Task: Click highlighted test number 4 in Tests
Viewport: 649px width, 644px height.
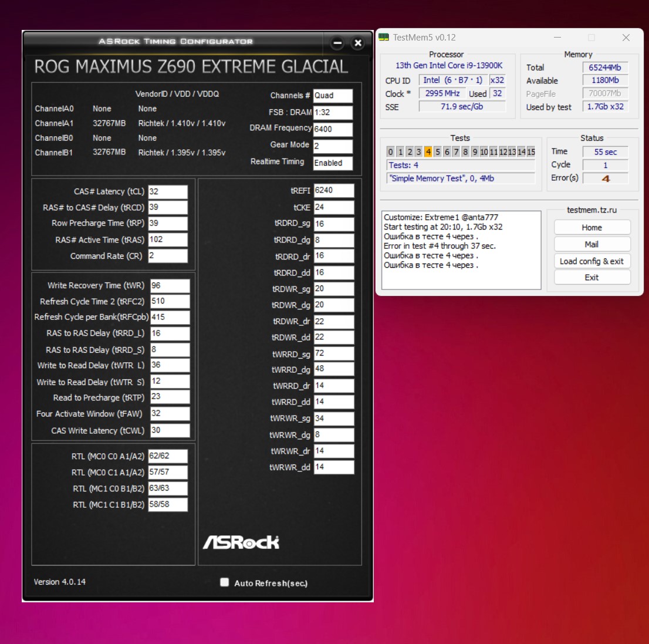Action: (428, 151)
